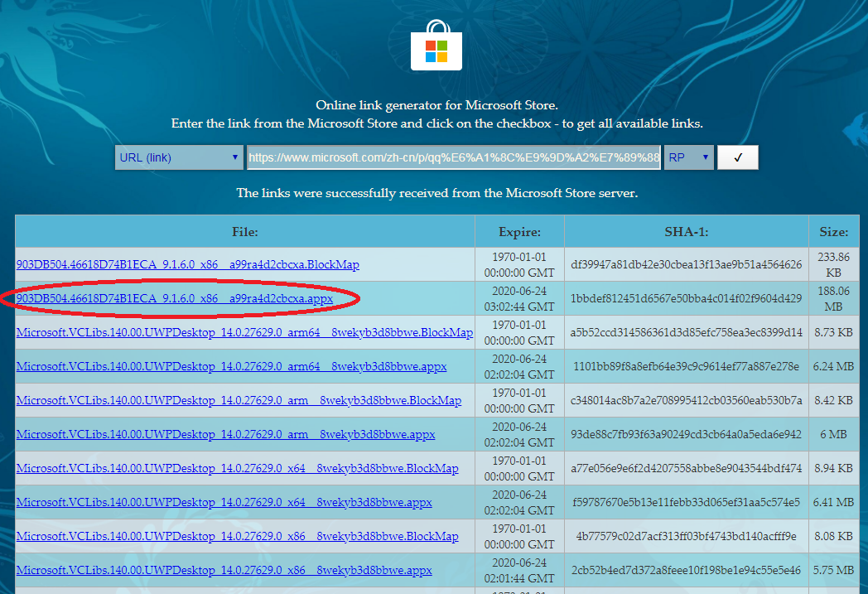Download 903DB504 9.1.6.0 x86 appx file
Screen dimensions: 868x594
pos(175,298)
